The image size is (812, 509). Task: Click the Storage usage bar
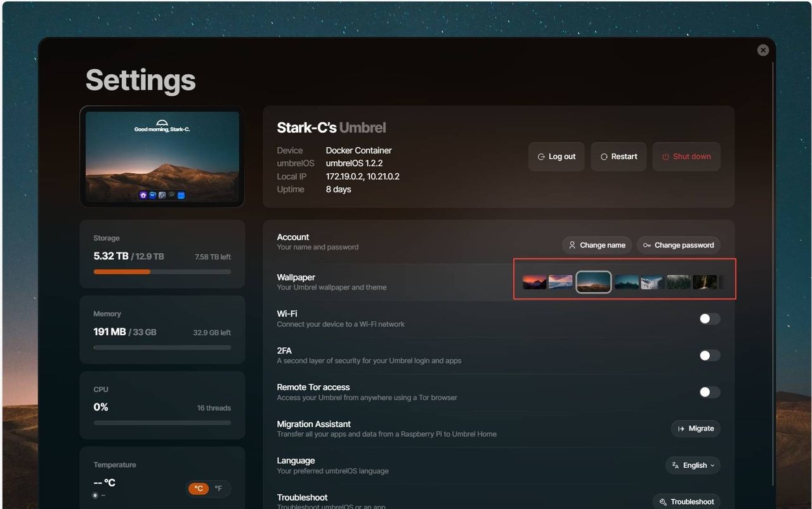(x=162, y=272)
